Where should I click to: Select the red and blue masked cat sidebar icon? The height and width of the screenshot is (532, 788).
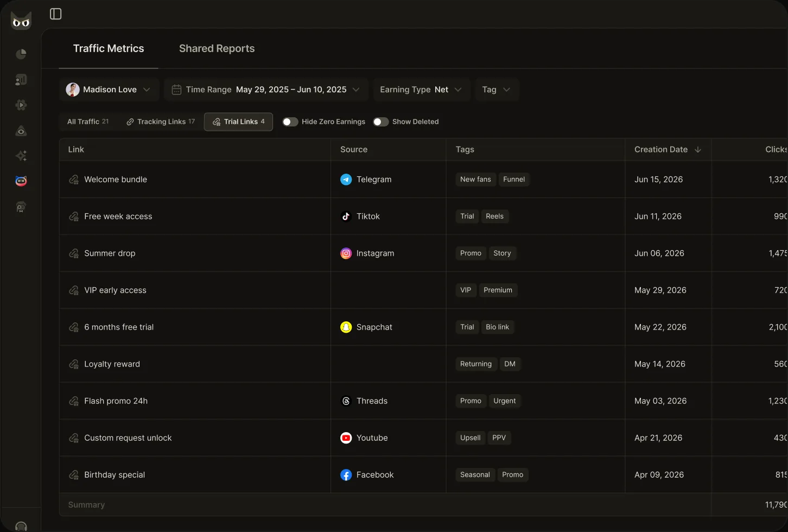(21, 181)
